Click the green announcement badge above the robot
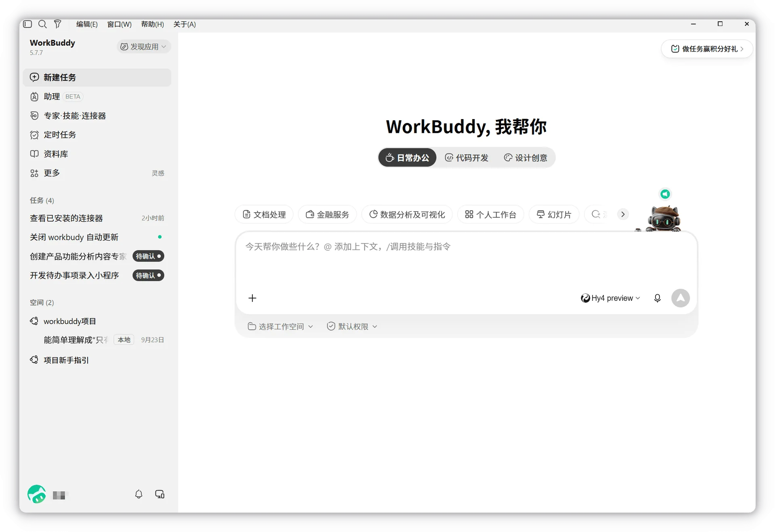Viewport: 775px width, 532px height. coord(665,194)
